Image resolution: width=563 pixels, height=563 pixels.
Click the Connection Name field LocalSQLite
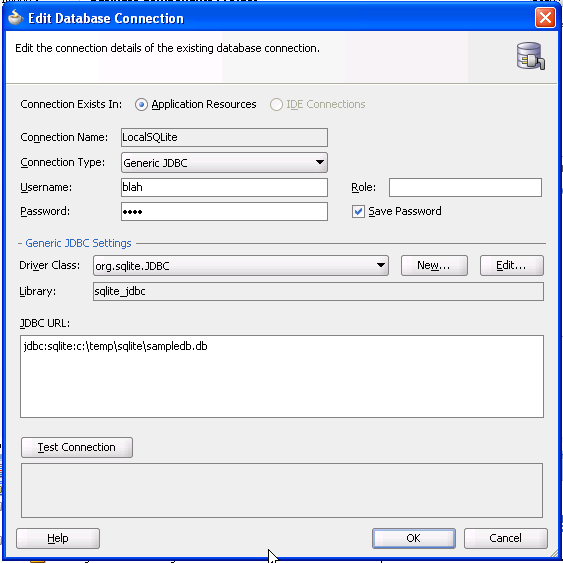(x=224, y=138)
